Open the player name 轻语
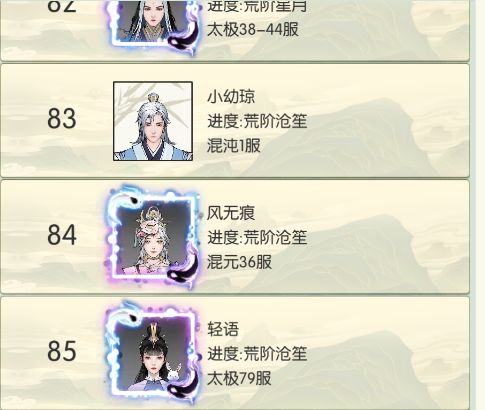Screen dimensions: 485x410 click(x=223, y=329)
